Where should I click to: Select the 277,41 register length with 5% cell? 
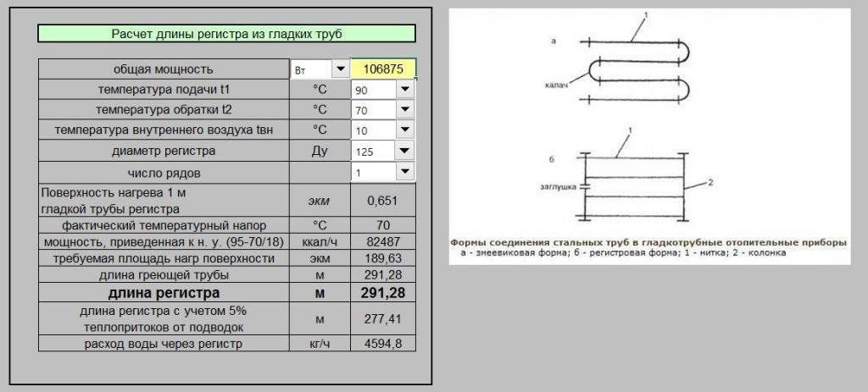382,319
